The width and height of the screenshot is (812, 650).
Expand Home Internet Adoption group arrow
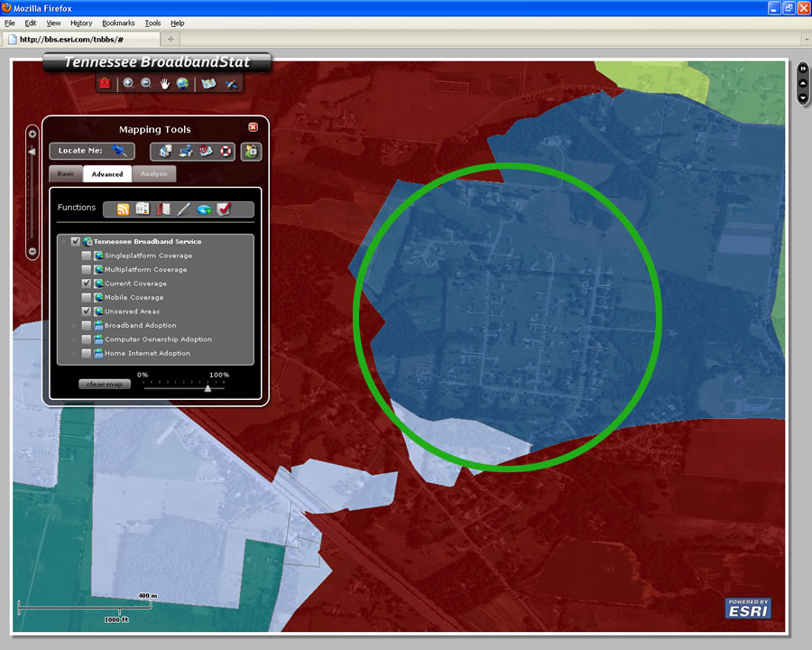(x=74, y=354)
